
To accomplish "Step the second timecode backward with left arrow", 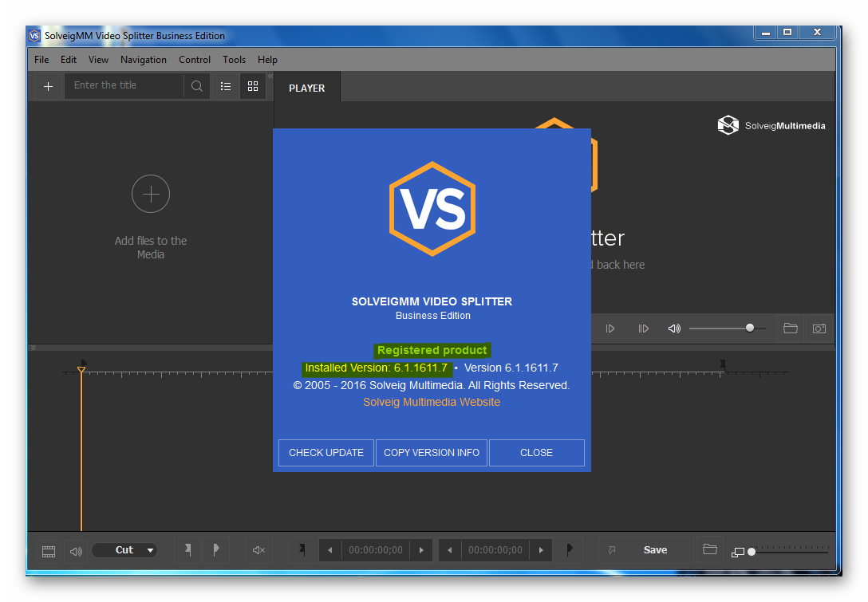I will pyautogui.click(x=449, y=550).
